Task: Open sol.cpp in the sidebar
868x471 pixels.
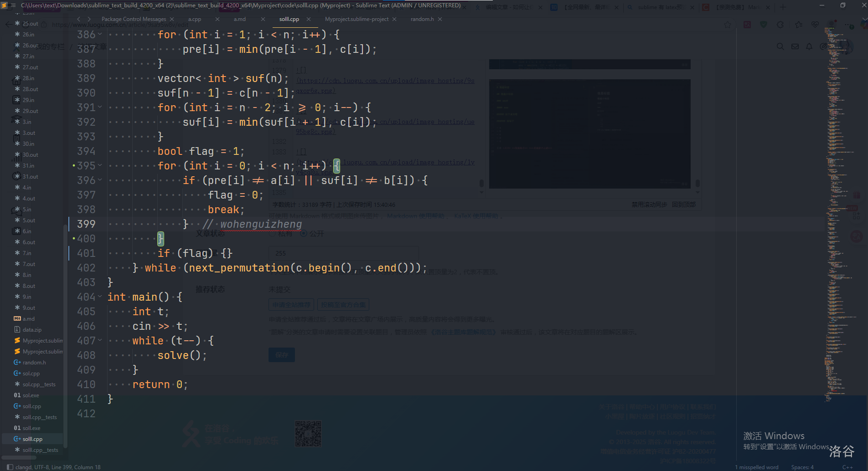Action: tap(31, 374)
